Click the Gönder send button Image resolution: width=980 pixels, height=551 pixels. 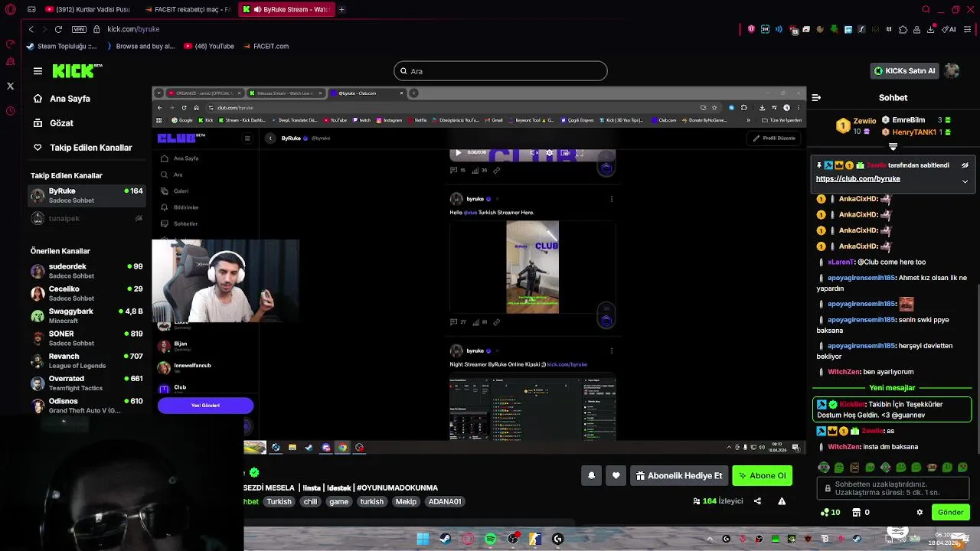(950, 513)
